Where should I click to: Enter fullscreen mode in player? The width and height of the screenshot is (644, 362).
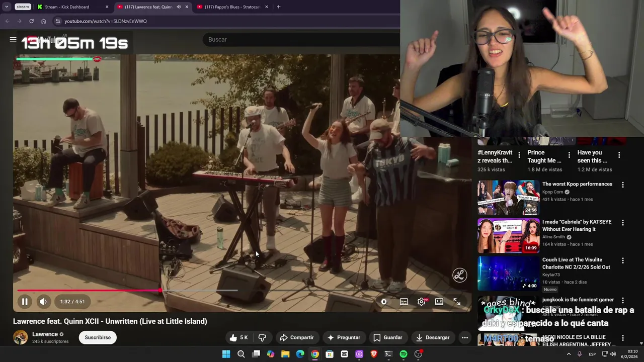click(x=457, y=302)
